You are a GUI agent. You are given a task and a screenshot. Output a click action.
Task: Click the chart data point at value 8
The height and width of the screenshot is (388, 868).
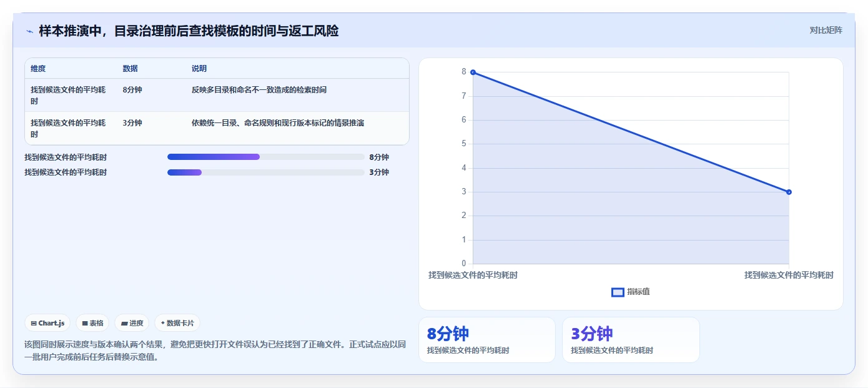click(473, 72)
